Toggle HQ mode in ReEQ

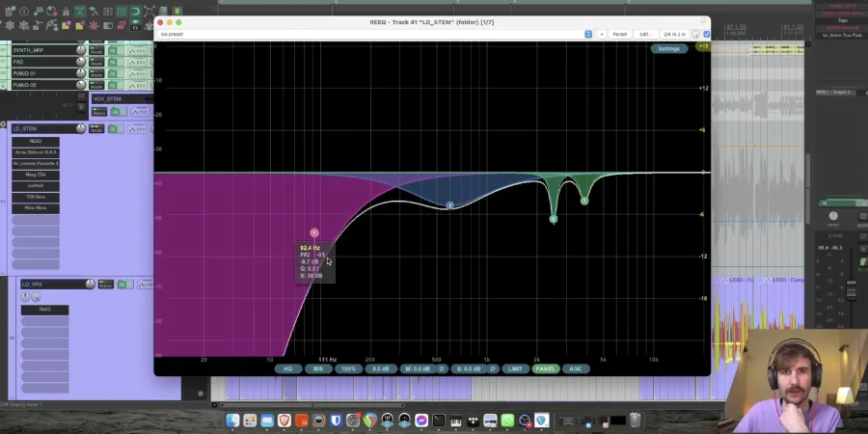tap(287, 368)
